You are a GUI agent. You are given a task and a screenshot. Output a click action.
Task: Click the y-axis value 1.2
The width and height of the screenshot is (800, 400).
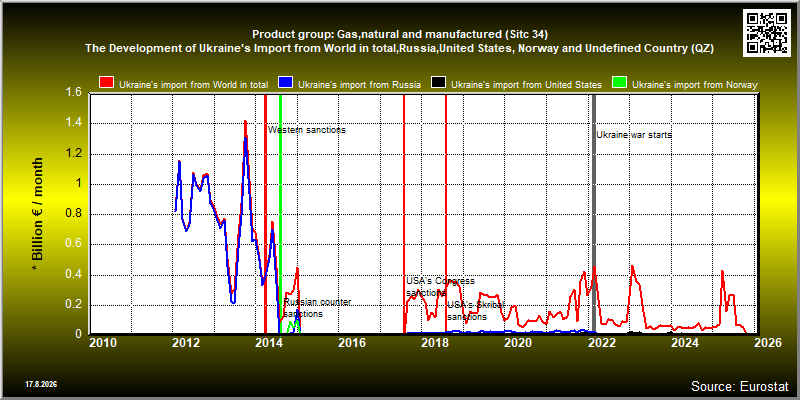[74, 154]
